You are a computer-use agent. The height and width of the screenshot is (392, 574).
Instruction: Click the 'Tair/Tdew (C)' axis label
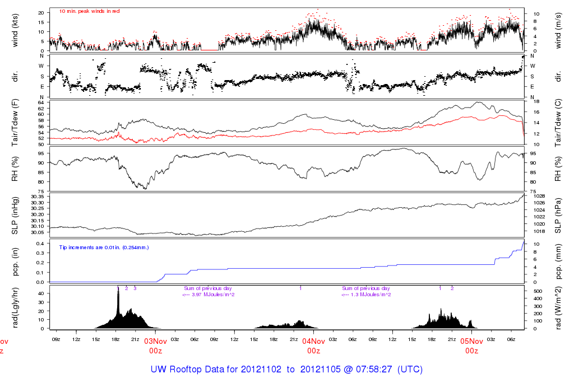[558, 123]
